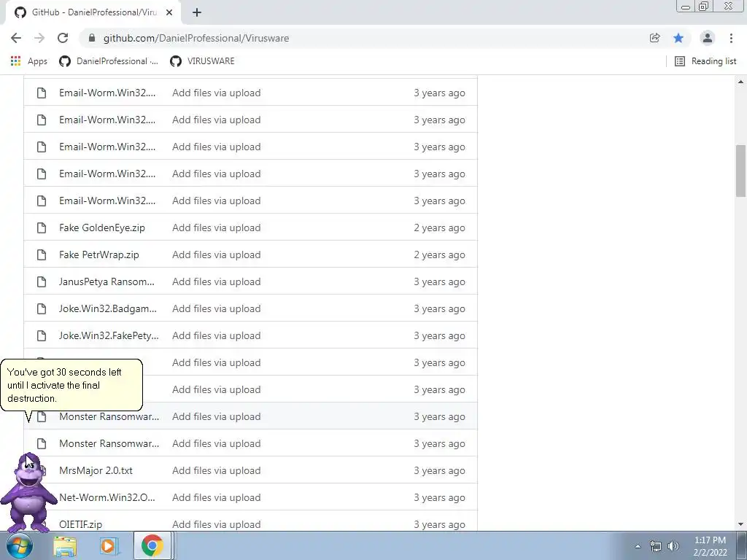This screenshot has width=747, height=560.
Task: Launch Windows Media Player from taskbar
Action: (x=109, y=545)
